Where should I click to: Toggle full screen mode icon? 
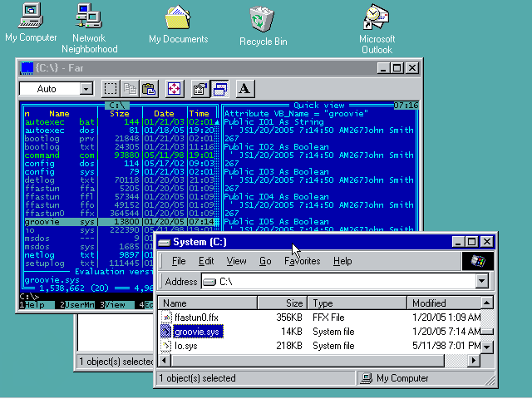[174, 89]
